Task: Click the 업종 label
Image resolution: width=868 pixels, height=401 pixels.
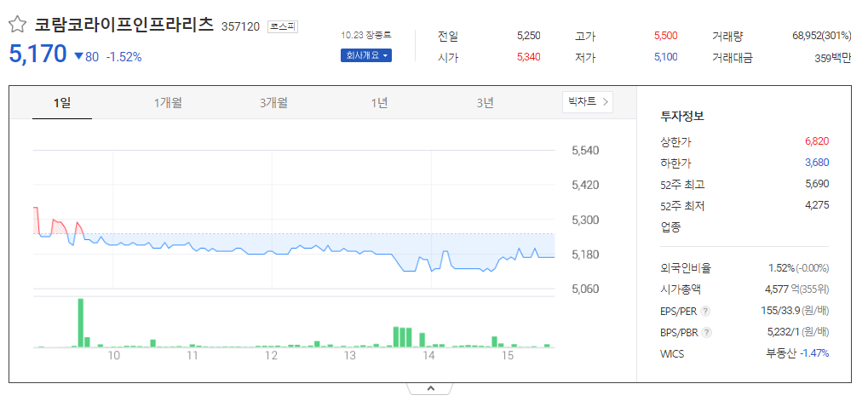Action: click(x=670, y=226)
